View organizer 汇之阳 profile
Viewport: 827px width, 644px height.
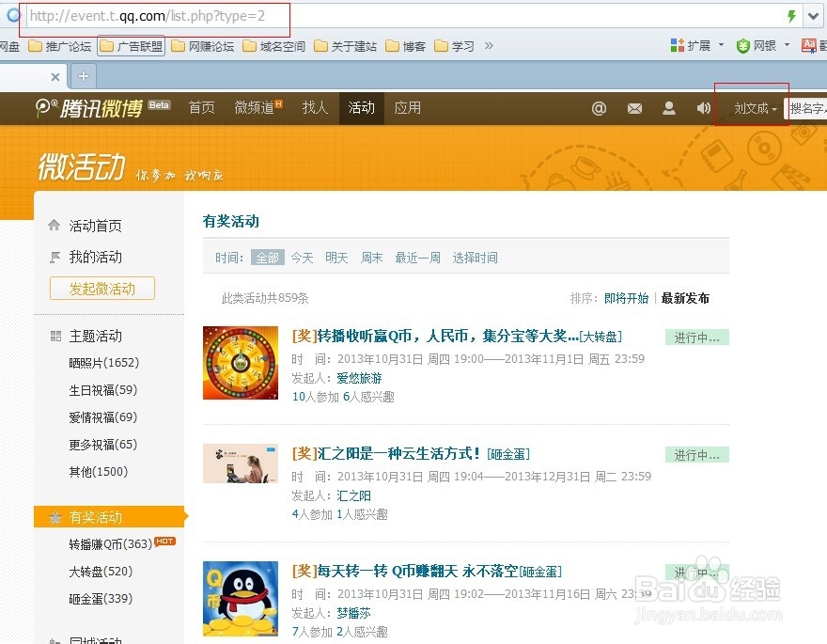coord(353,495)
